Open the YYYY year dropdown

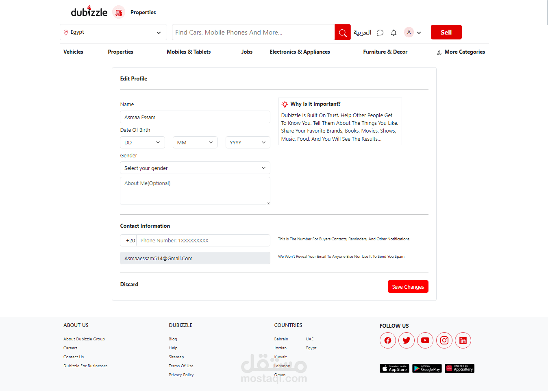(x=248, y=142)
